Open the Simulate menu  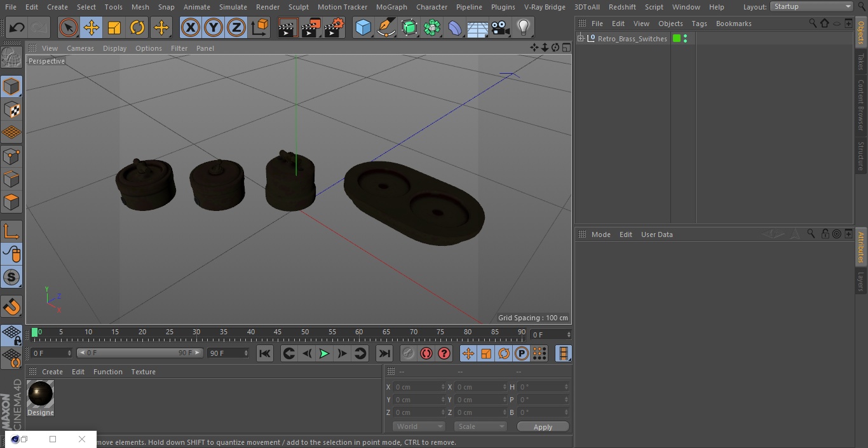pos(233,7)
